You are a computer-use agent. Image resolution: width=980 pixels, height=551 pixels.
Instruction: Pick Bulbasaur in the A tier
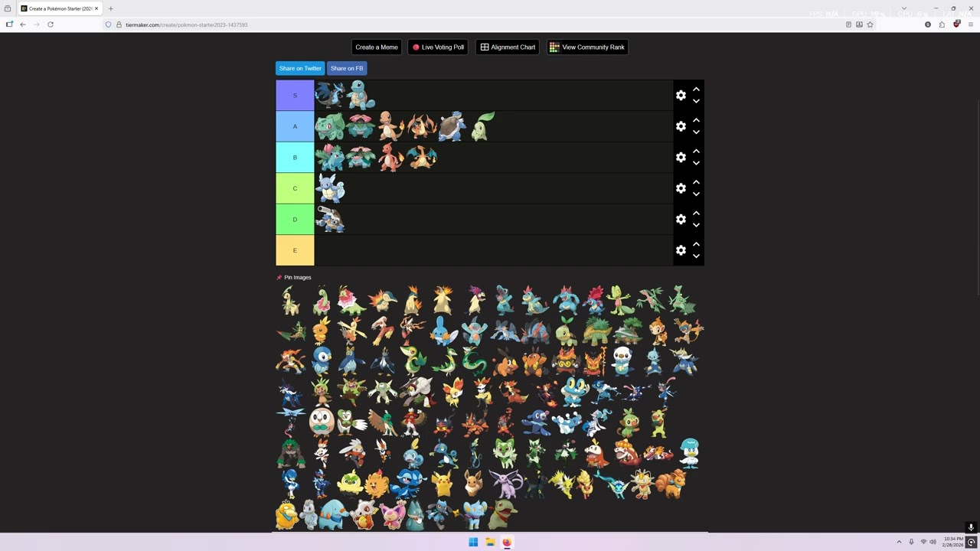tap(330, 126)
